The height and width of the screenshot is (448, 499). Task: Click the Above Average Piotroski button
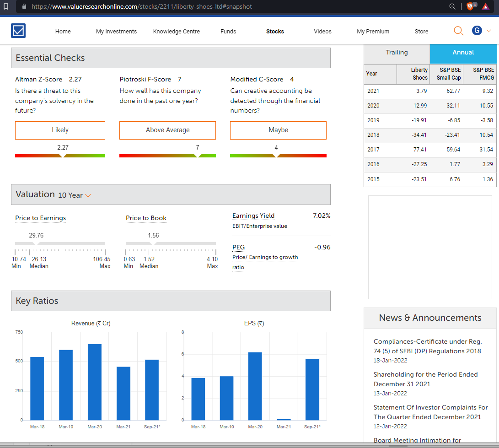(x=168, y=130)
